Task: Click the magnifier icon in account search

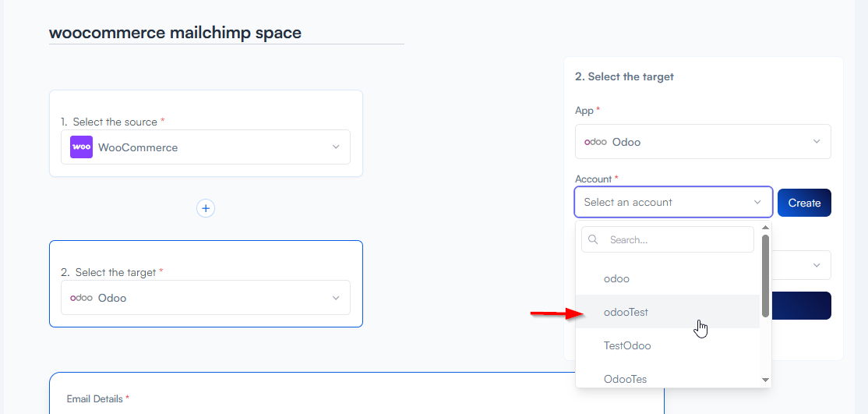Action: (x=594, y=240)
